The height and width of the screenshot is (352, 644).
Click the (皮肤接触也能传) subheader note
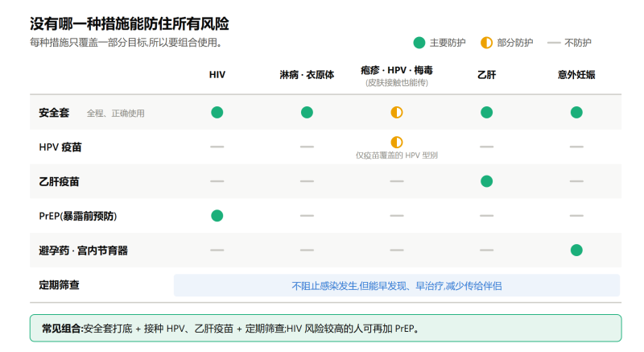(x=397, y=83)
